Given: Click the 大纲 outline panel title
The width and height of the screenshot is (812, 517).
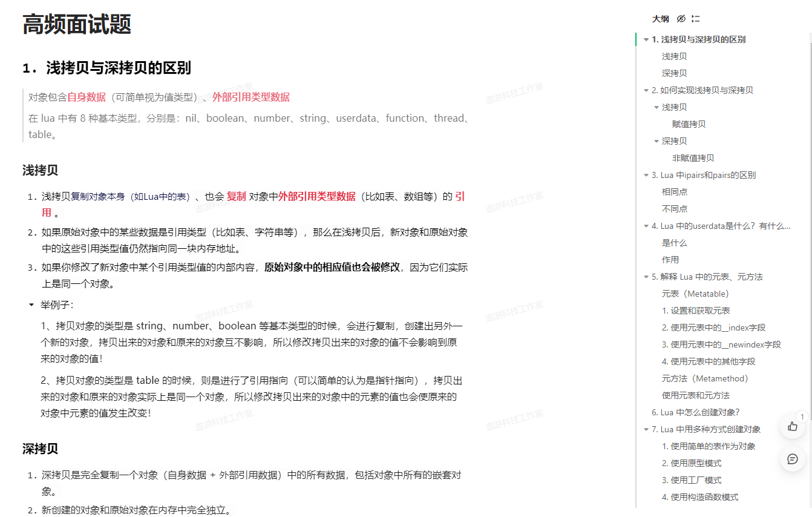Looking at the screenshot, I should point(660,19).
